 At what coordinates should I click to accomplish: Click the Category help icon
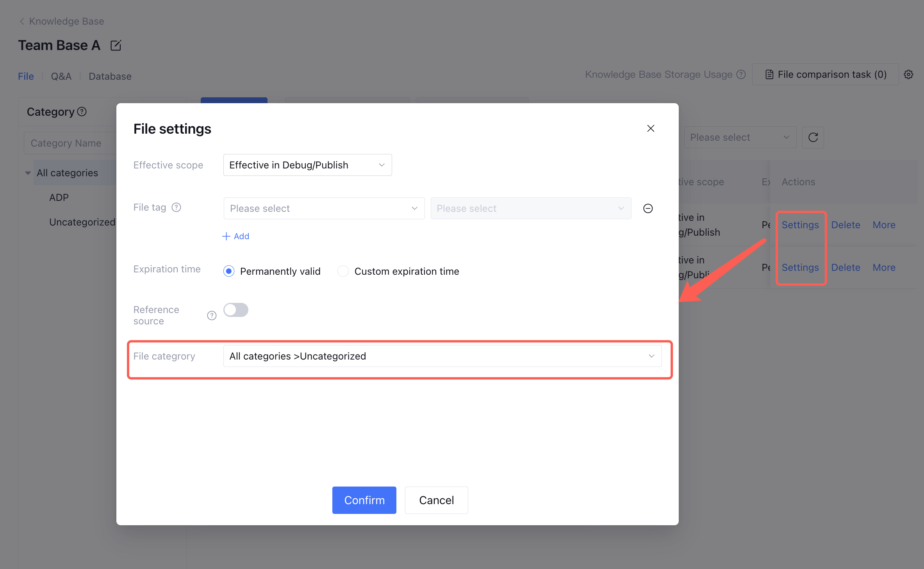(x=82, y=112)
